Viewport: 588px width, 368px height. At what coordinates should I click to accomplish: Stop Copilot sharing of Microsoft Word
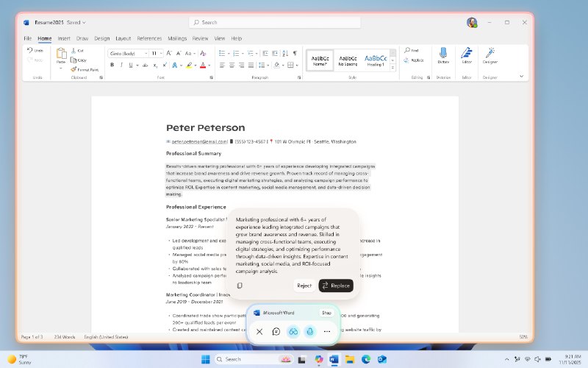click(x=326, y=313)
